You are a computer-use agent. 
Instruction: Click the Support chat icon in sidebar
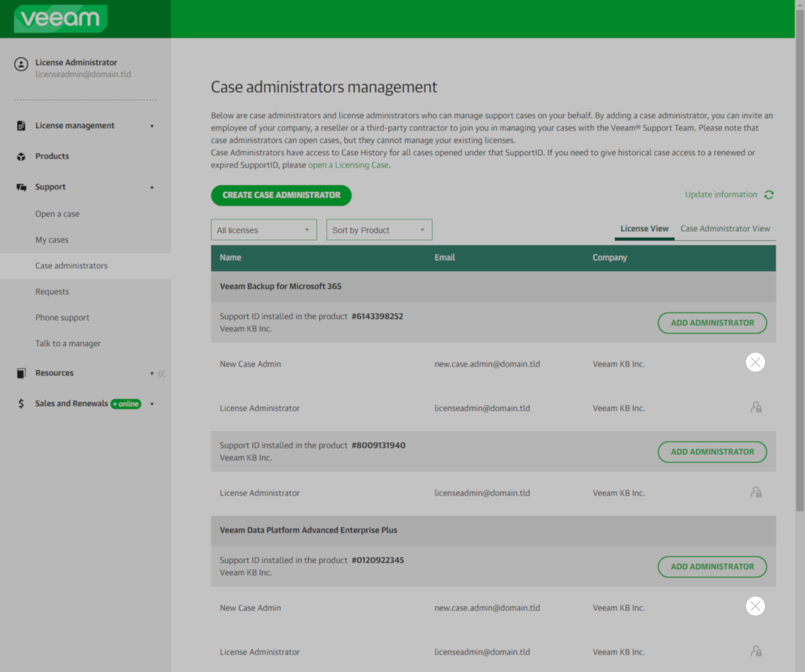(21, 187)
